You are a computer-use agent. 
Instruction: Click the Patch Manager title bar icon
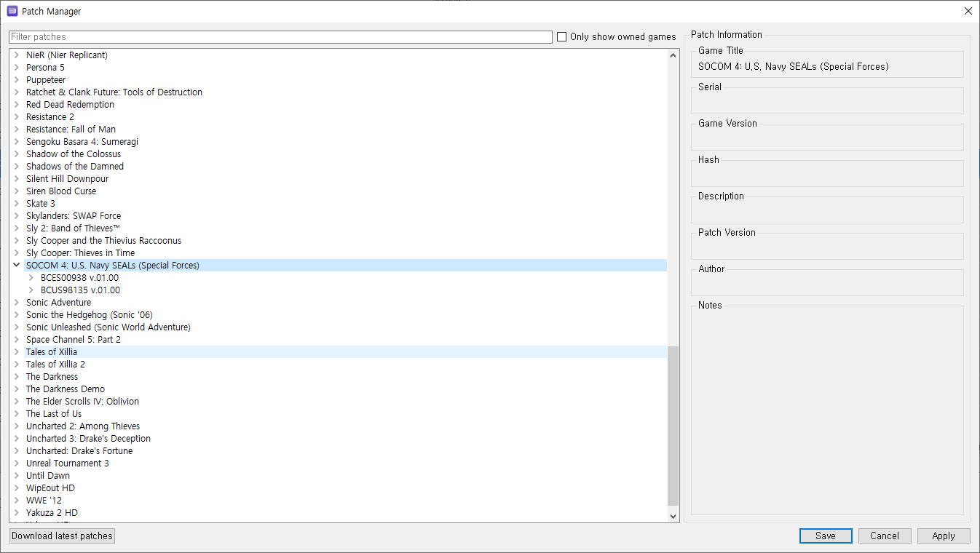12,11
